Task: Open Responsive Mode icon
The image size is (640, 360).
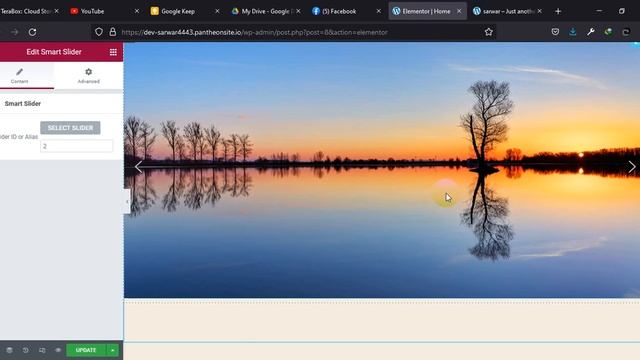Action: (42, 350)
